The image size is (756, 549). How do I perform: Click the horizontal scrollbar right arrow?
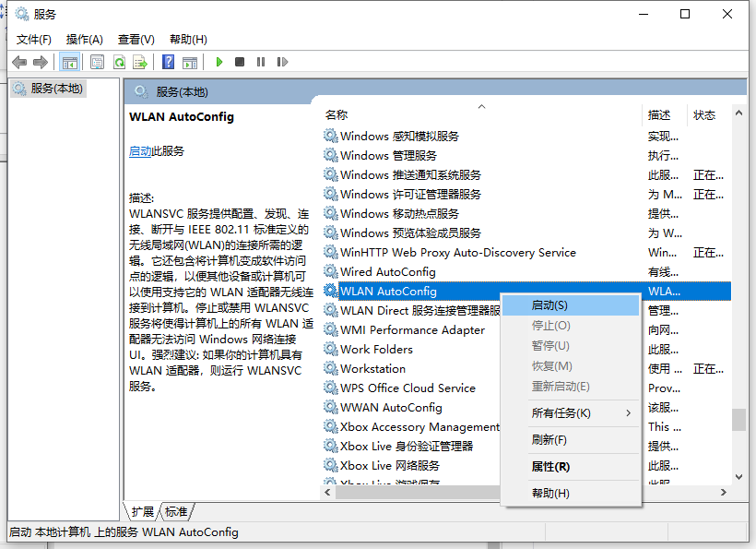(x=723, y=492)
